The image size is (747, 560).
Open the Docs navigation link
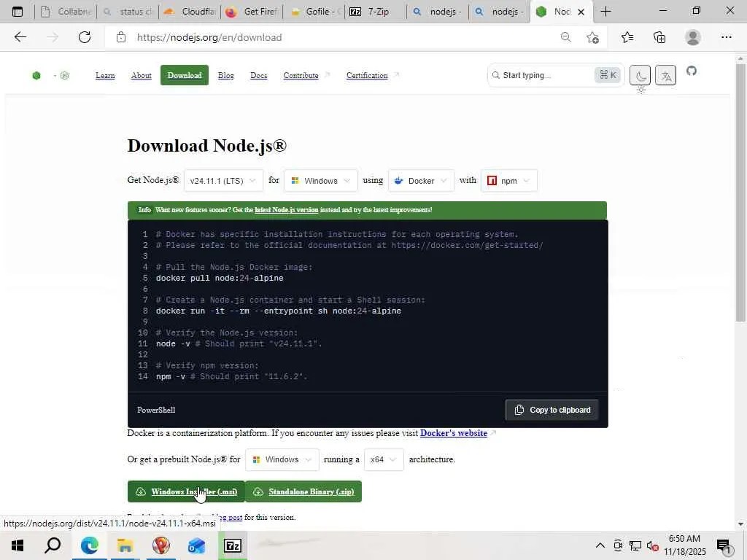[x=259, y=75]
